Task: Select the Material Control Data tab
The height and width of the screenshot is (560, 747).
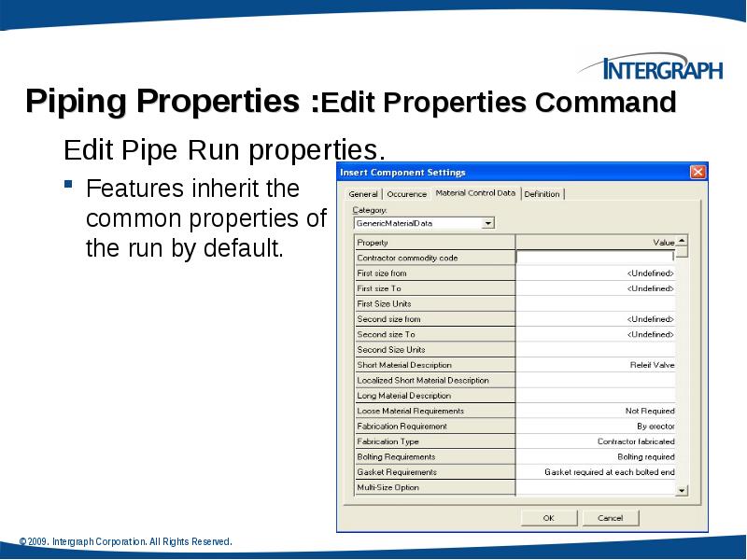Action: (475, 193)
